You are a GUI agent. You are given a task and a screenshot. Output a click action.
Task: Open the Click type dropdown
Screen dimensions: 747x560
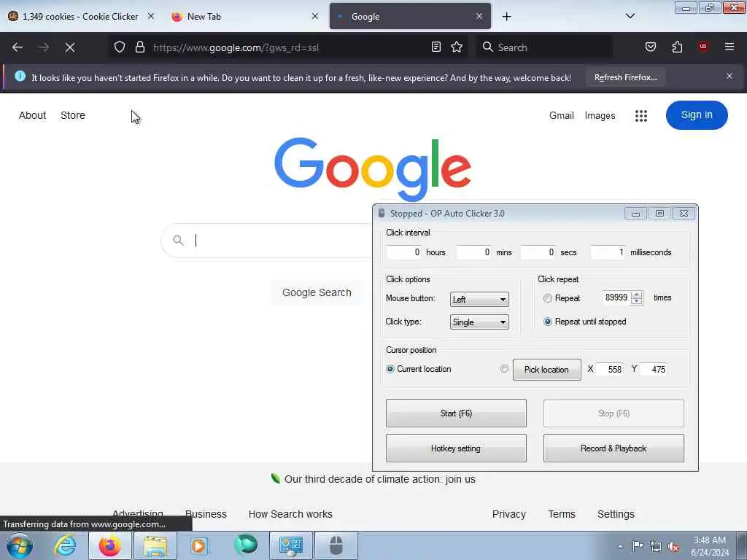click(x=479, y=322)
